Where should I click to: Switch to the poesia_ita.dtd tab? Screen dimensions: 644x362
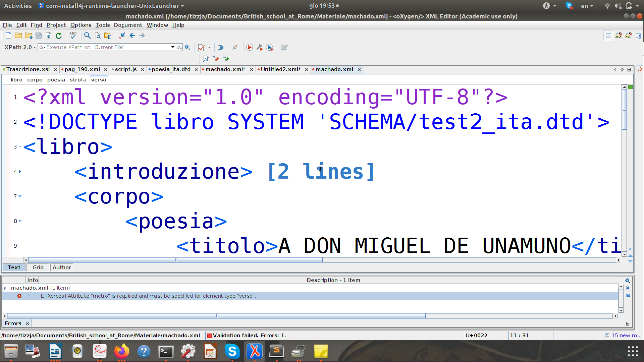[x=171, y=69]
